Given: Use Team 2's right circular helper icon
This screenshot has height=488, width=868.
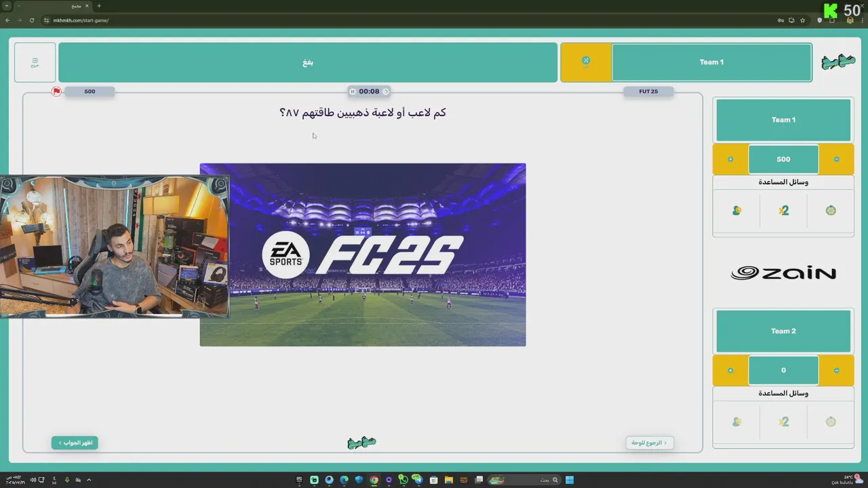Looking at the screenshot, I should [831, 422].
